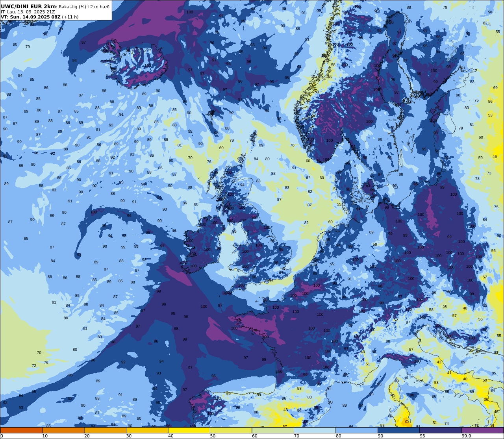Click the map title 'UWC/DINI EUR 2km'
Viewport: 504px width, 439px height.
pyautogui.click(x=28, y=7)
